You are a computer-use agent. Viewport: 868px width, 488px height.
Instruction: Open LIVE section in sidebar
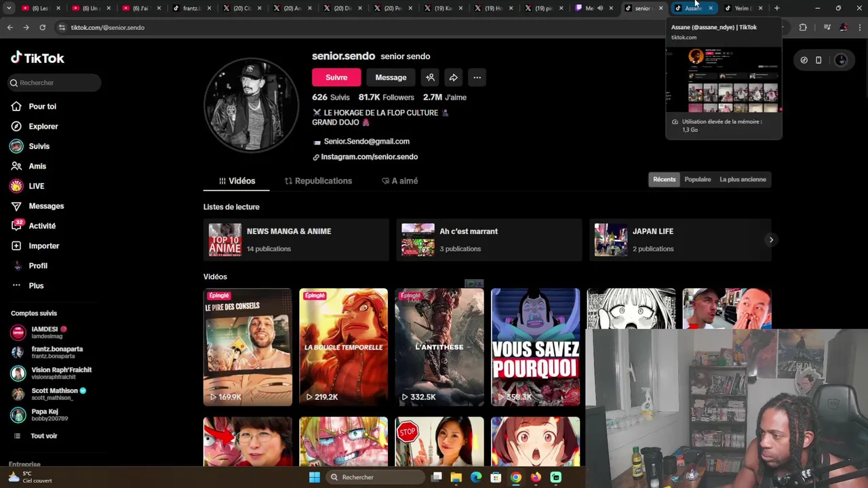click(x=36, y=186)
